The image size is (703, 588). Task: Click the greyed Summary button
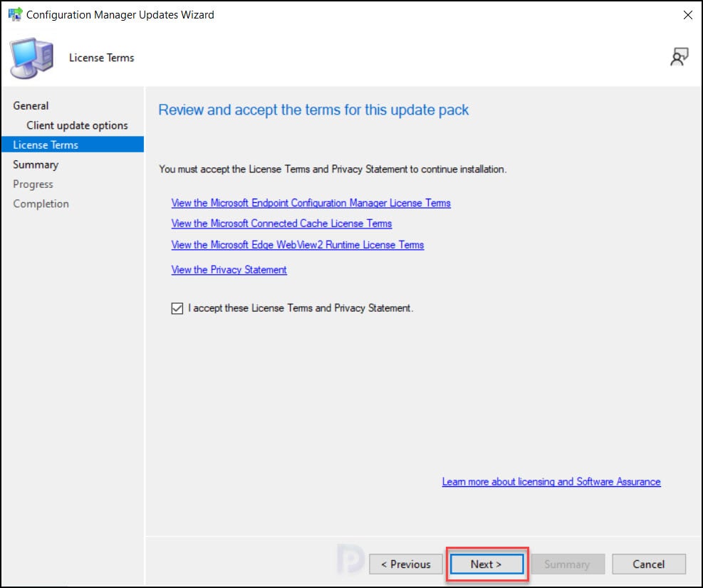point(568,565)
